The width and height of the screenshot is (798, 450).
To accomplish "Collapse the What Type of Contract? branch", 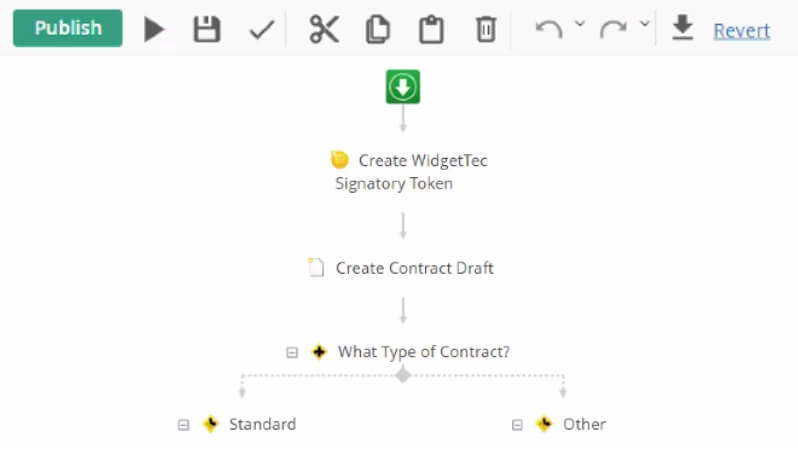I will click(292, 352).
